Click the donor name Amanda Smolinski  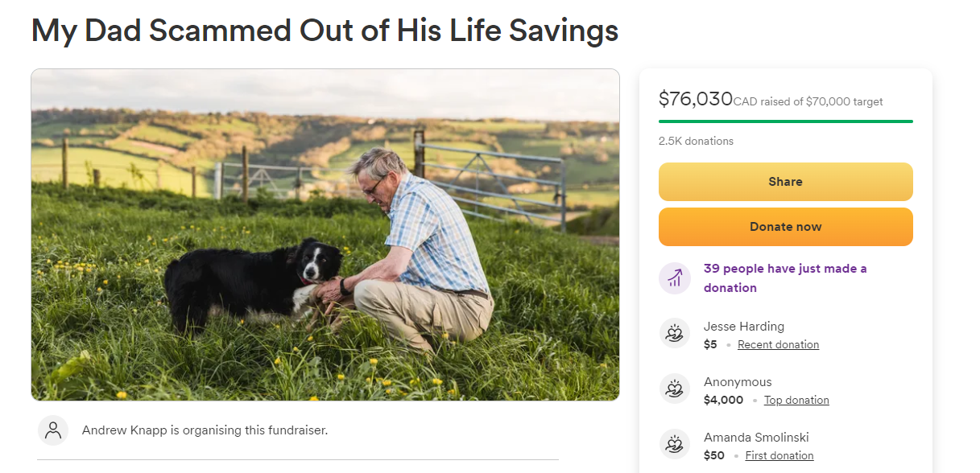pyautogui.click(x=756, y=438)
